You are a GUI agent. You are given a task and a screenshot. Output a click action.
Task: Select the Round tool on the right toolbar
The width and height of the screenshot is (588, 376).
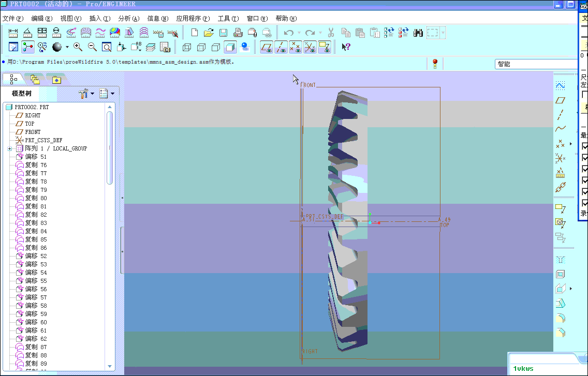click(x=560, y=318)
